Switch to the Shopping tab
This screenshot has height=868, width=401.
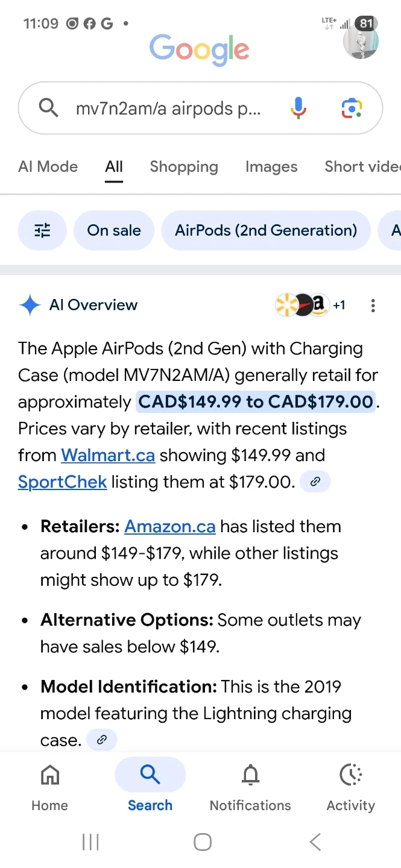[x=184, y=166]
